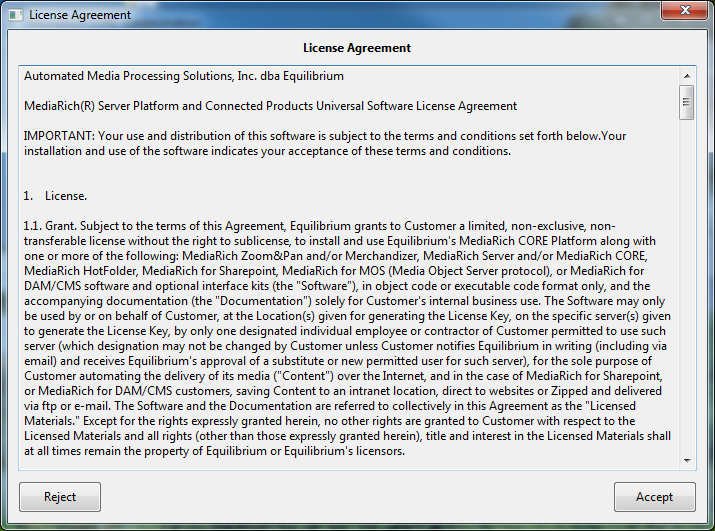Click the line starting "installation and use of the software"

pyautogui.click(x=267, y=151)
